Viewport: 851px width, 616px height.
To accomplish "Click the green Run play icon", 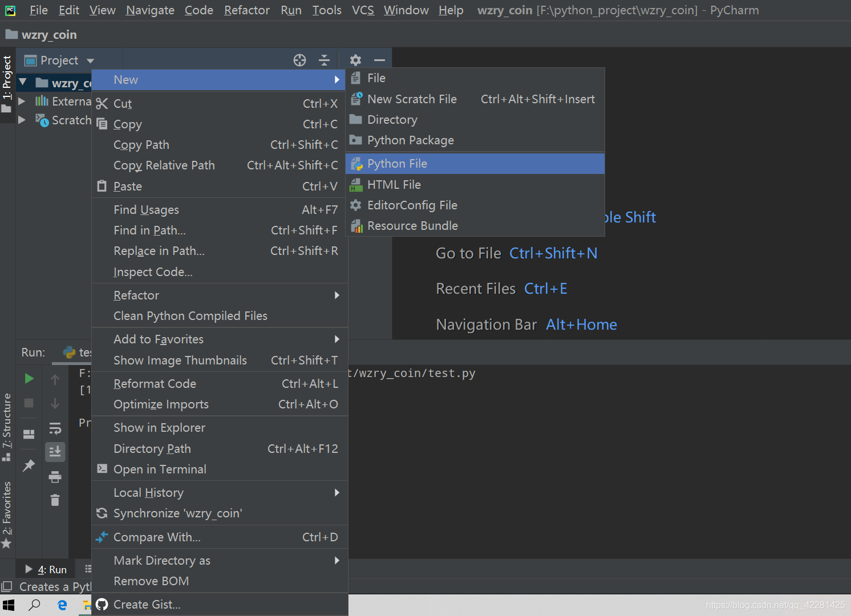I will click(29, 379).
